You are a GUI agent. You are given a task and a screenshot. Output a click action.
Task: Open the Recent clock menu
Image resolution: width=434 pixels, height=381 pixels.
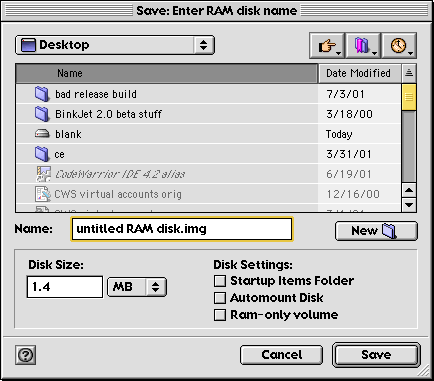tap(399, 45)
